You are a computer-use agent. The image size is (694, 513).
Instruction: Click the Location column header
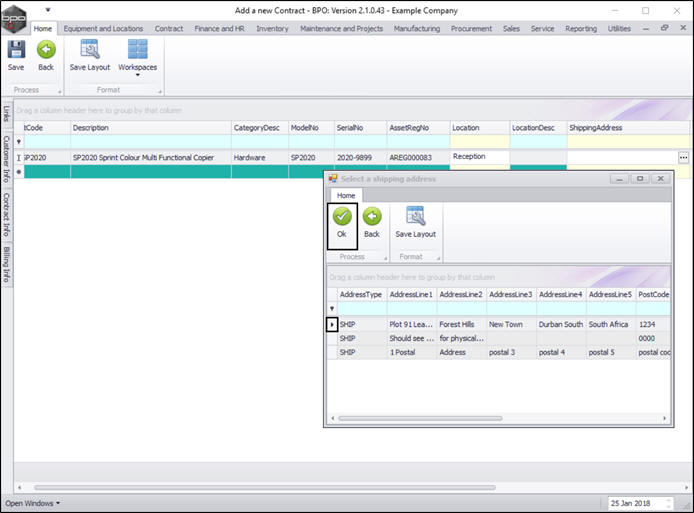(480, 127)
